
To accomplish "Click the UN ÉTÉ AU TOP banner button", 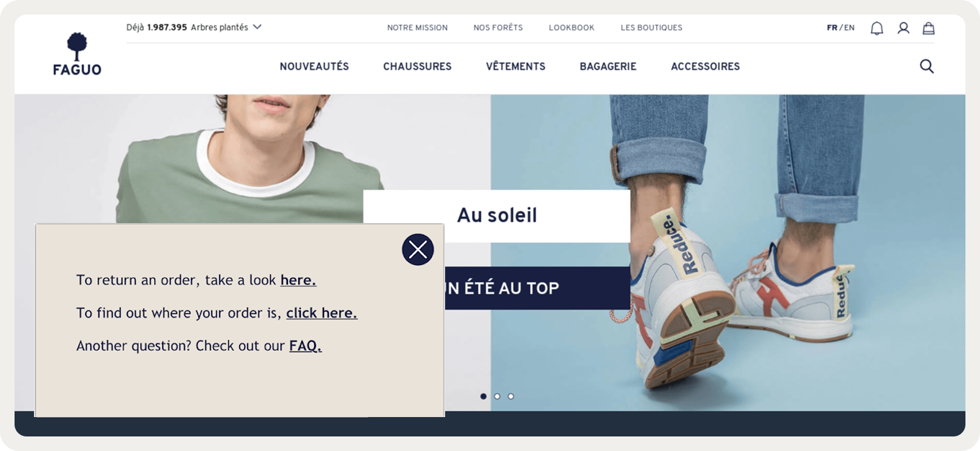I will 537,288.
